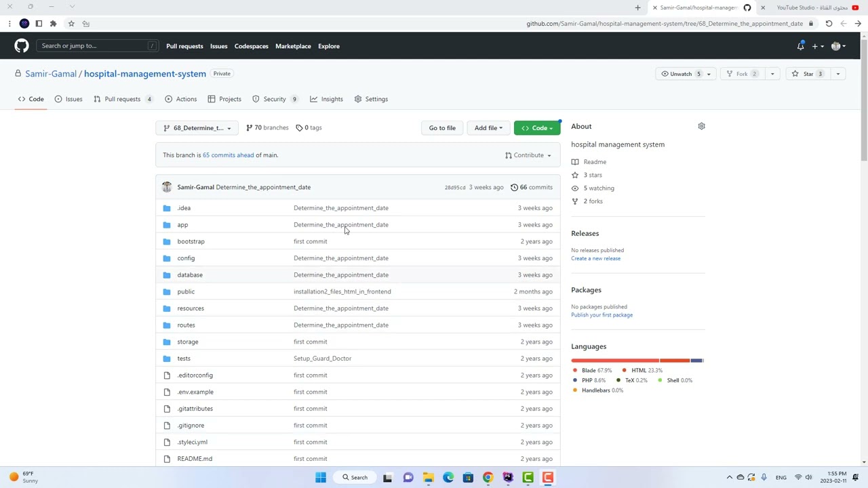Switch to the repository Settings tab

(371, 99)
